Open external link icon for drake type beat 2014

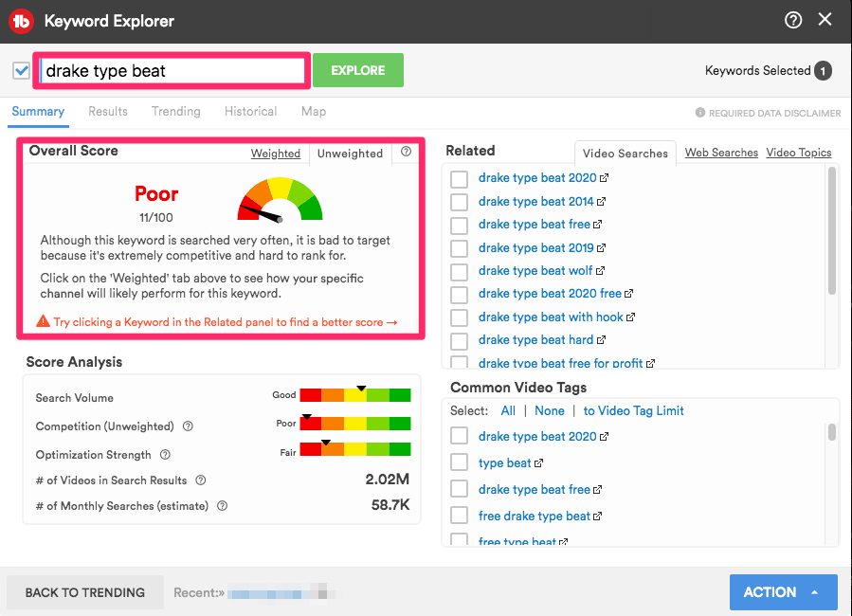point(602,202)
